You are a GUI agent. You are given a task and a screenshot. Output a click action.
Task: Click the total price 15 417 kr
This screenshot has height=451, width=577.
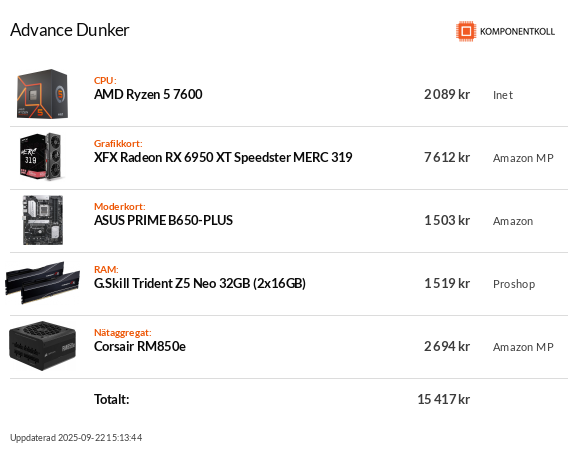click(443, 399)
